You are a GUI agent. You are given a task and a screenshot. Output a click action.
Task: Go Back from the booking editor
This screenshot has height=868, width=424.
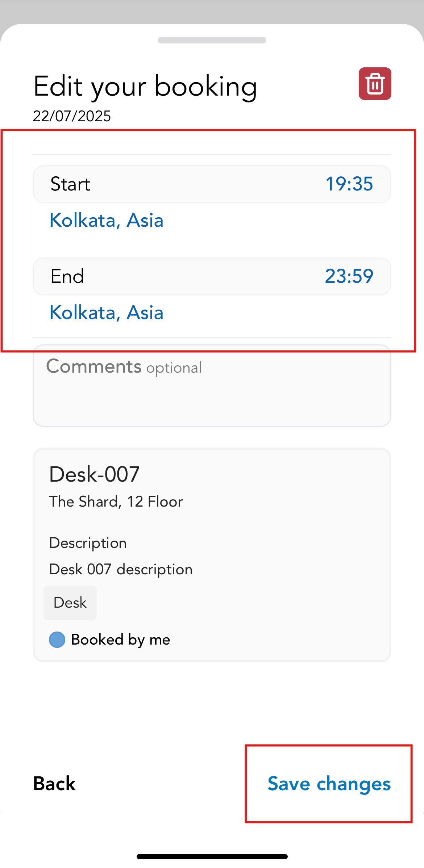54,784
